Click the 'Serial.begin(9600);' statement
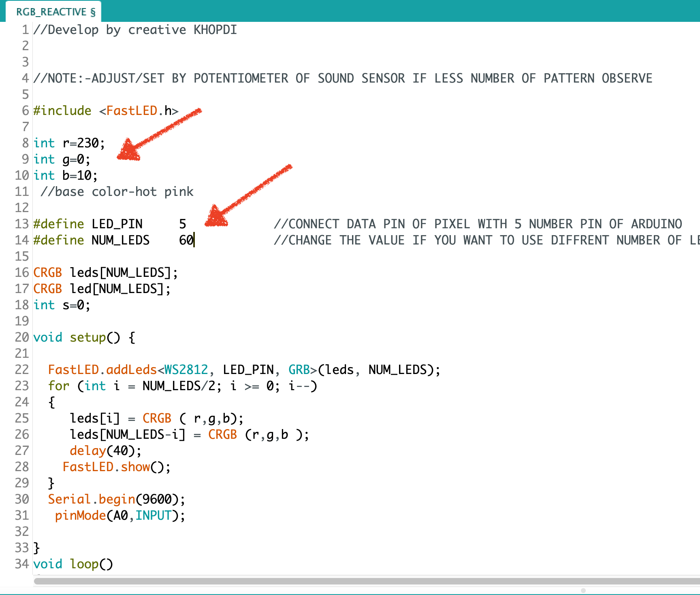 click(x=117, y=499)
